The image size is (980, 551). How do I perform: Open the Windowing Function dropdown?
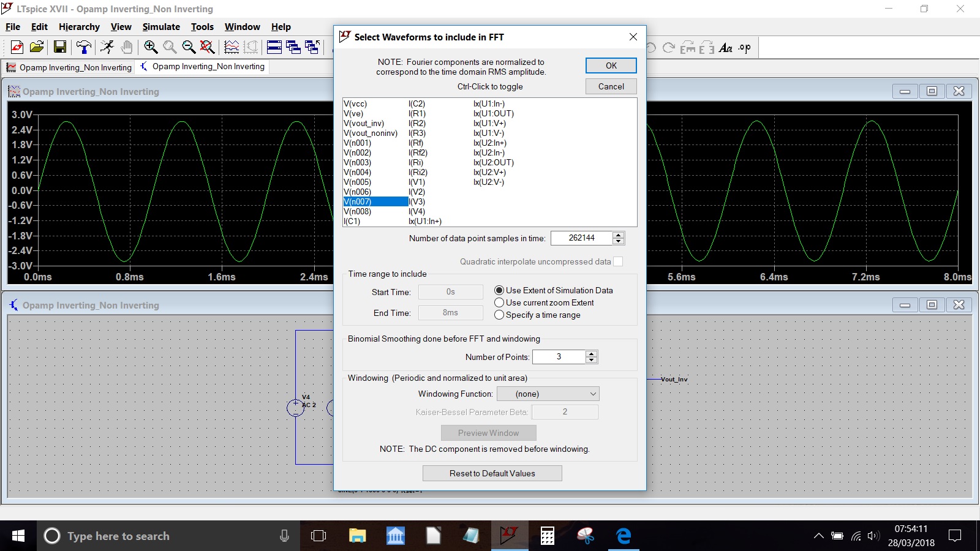click(548, 394)
